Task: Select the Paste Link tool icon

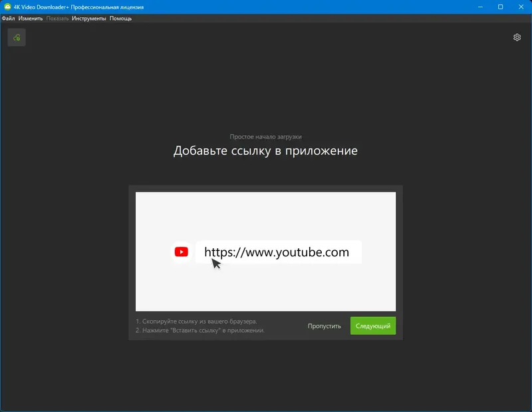Action: [x=16, y=37]
